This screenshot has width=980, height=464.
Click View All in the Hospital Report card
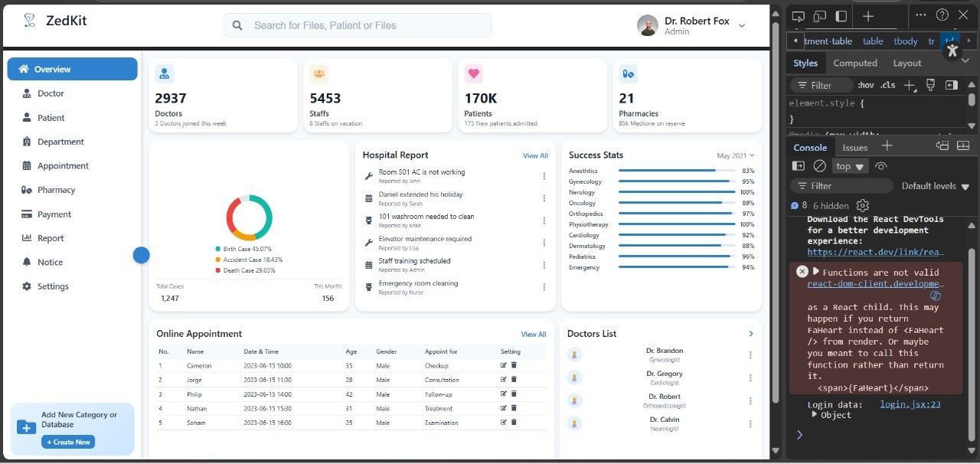pos(535,155)
